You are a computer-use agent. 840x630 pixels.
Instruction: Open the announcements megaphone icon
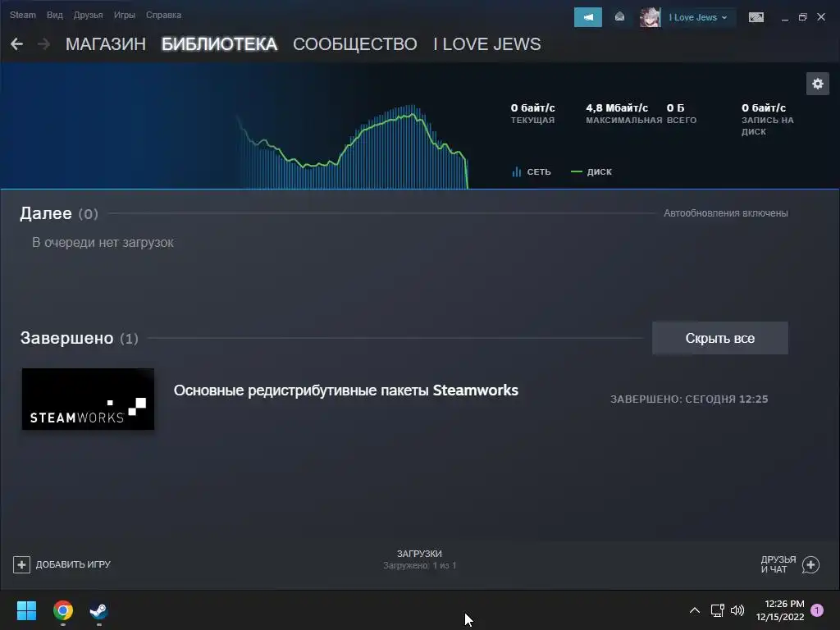(x=587, y=17)
